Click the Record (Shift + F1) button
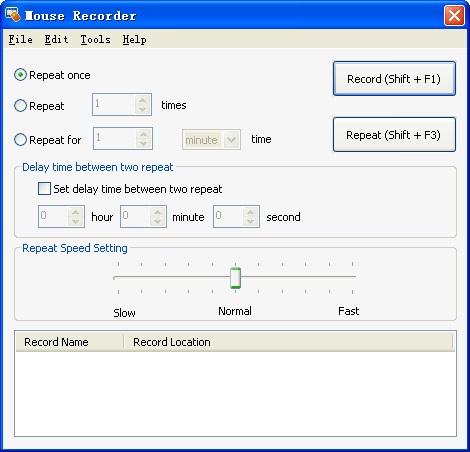Image resolution: width=470 pixels, height=452 pixels. pos(394,79)
